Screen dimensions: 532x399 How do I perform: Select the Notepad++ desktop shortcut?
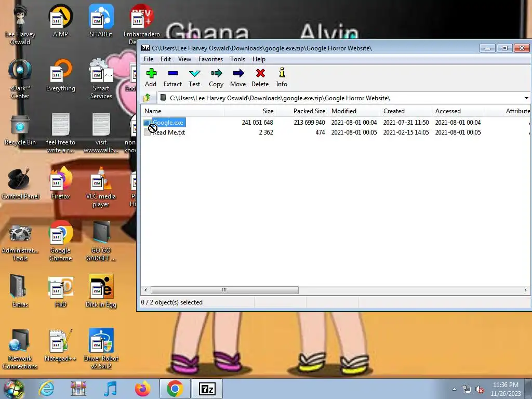point(60,345)
